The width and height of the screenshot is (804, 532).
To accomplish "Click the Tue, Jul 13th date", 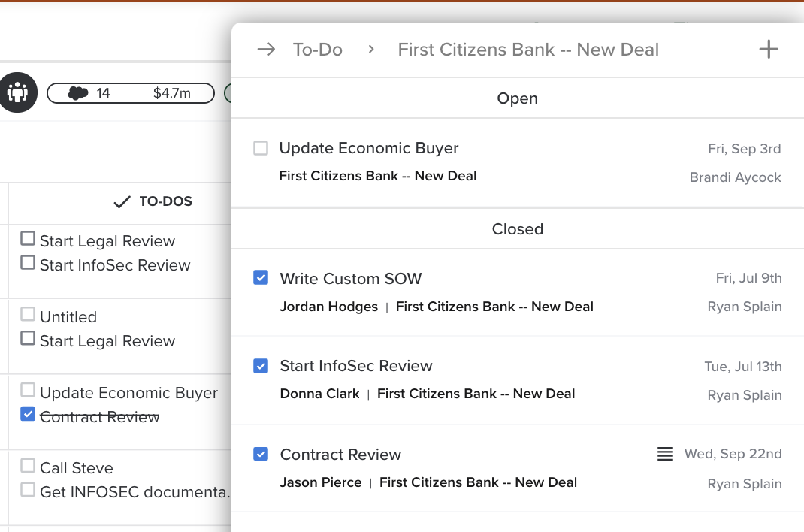I will click(x=743, y=367).
